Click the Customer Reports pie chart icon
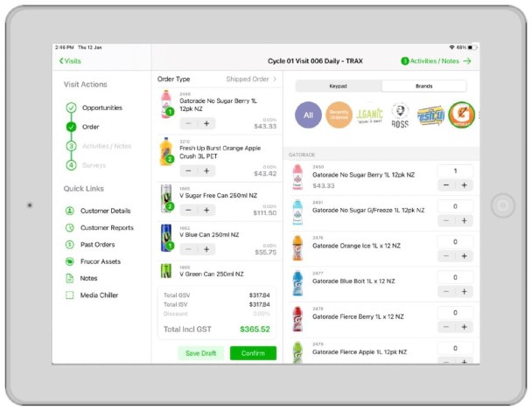Screen dimensions: 532x410 (x=69, y=227)
